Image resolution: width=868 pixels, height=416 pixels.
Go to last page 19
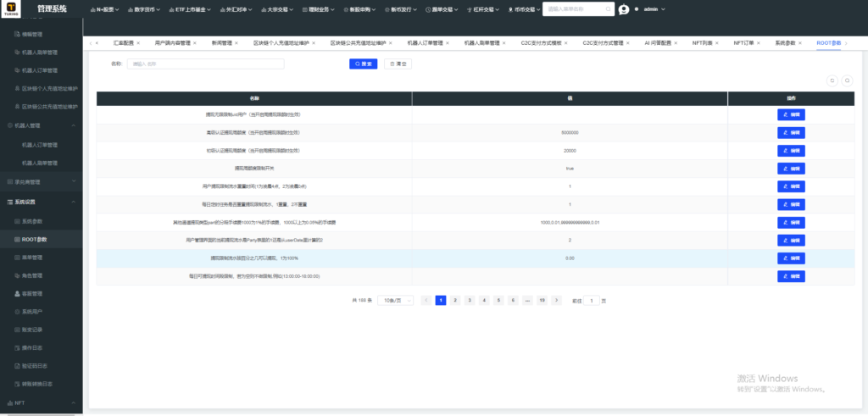pos(542,301)
